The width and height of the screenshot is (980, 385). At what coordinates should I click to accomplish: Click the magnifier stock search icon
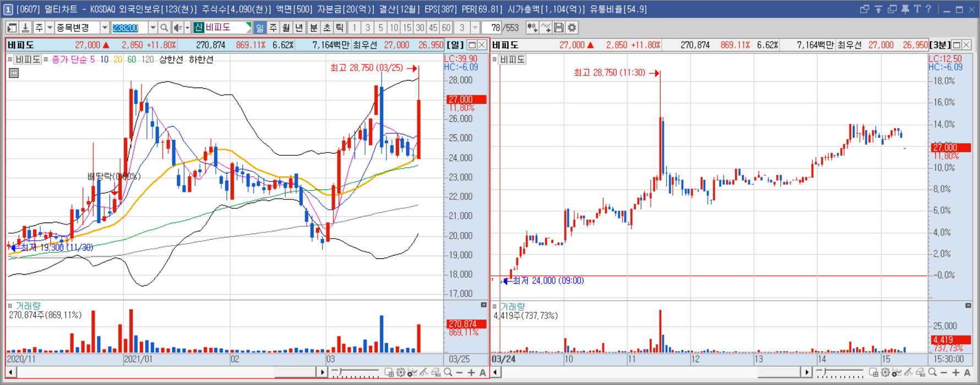coord(164,28)
